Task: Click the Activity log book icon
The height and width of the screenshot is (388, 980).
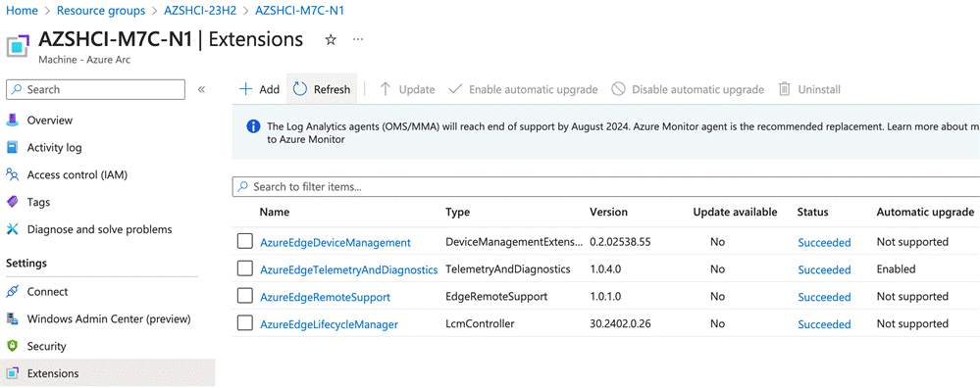Action: coord(13,148)
